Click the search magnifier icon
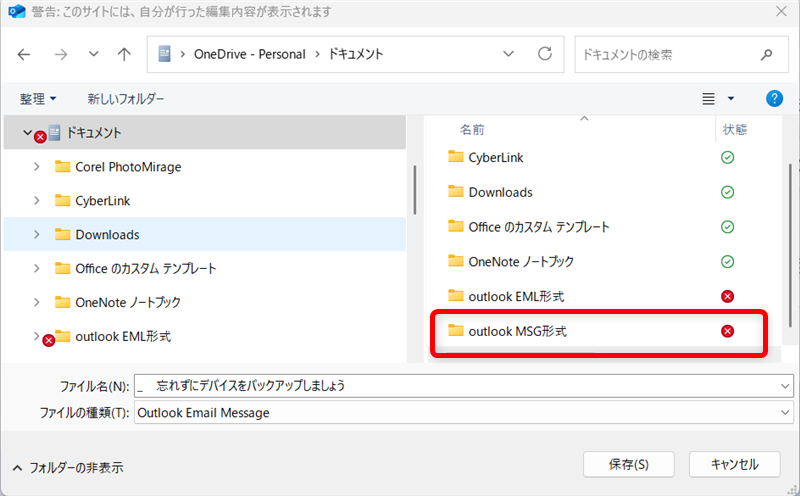This screenshot has height=496, width=800. pyautogui.click(x=766, y=54)
